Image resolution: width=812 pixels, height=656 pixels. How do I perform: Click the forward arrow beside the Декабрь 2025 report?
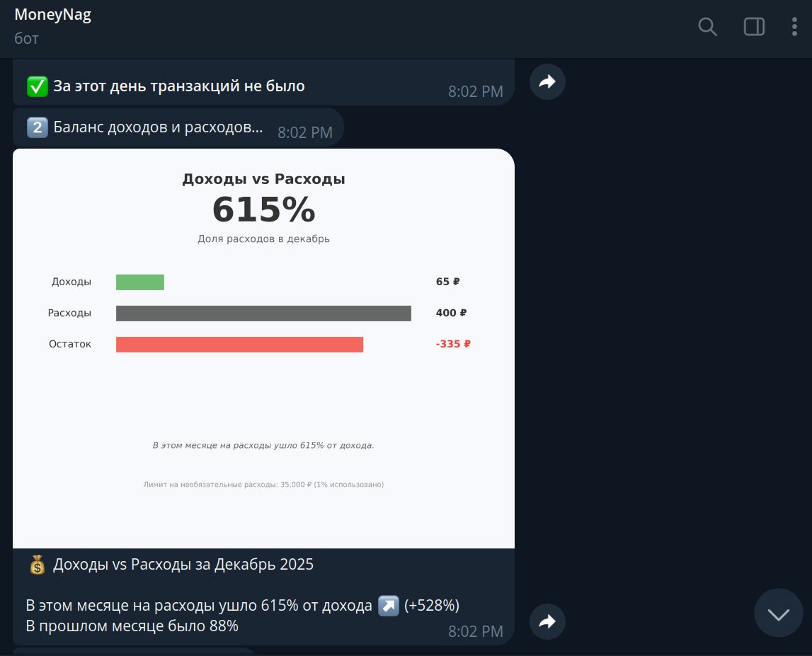[547, 621]
